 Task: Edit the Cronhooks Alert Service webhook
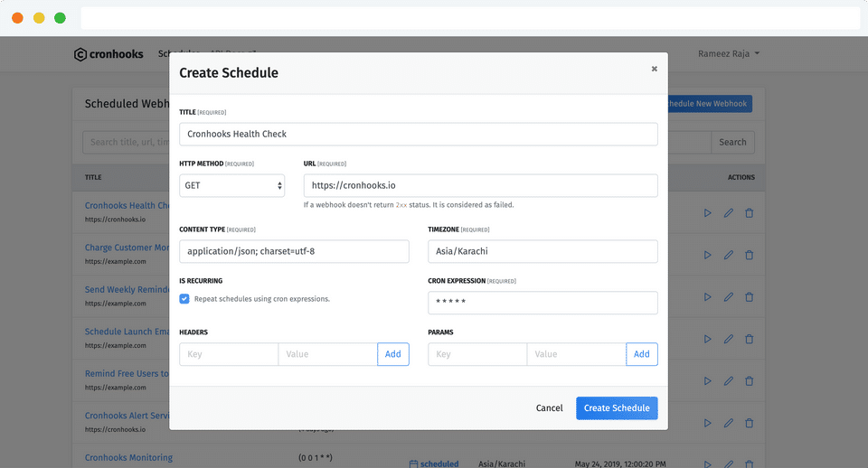pyautogui.click(x=729, y=423)
